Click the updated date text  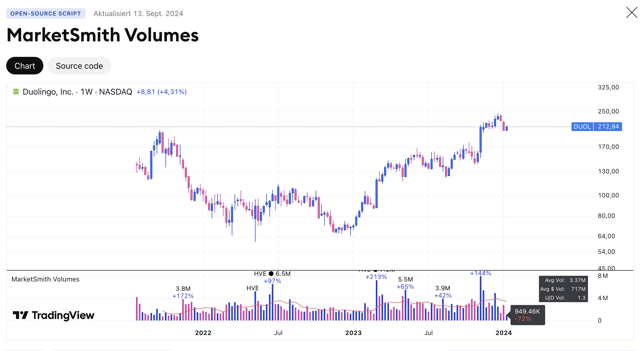(138, 13)
